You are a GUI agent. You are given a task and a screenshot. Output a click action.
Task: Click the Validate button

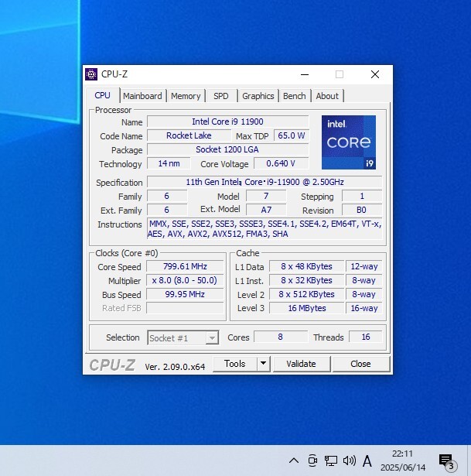pos(301,364)
